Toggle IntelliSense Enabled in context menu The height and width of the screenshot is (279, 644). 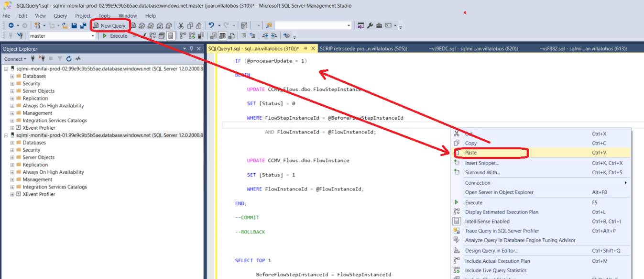tap(541, 222)
